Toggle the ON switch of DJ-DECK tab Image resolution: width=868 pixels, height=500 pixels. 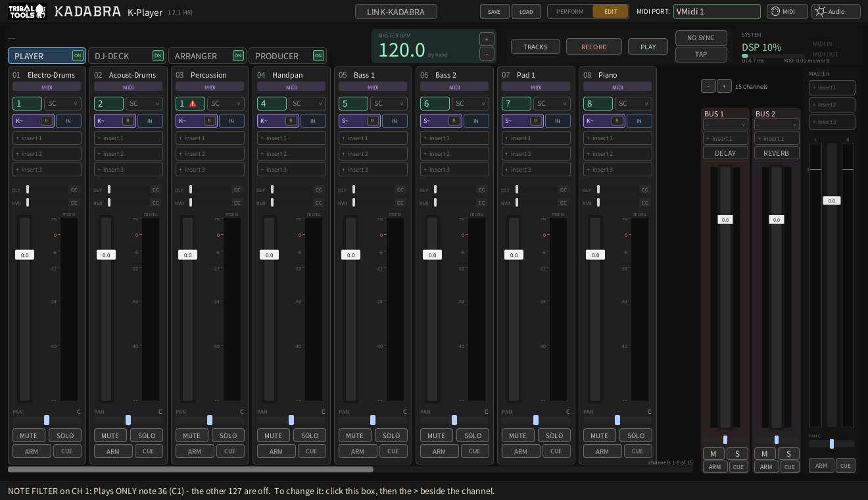[x=158, y=55]
